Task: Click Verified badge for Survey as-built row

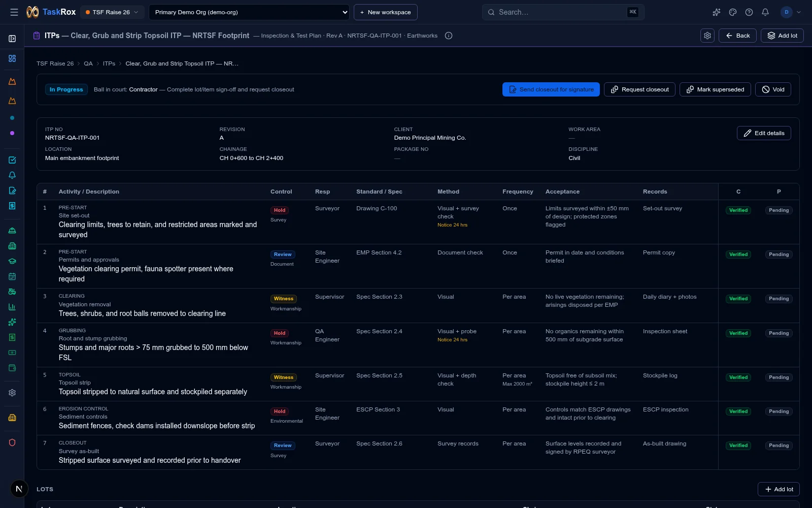Action: click(738, 446)
